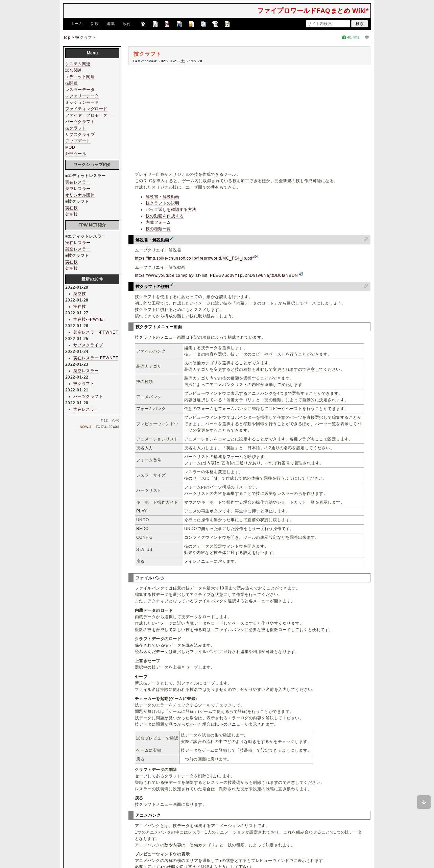Open ミッションモード sidebar link
434x868 pixels.
[82, 102]
